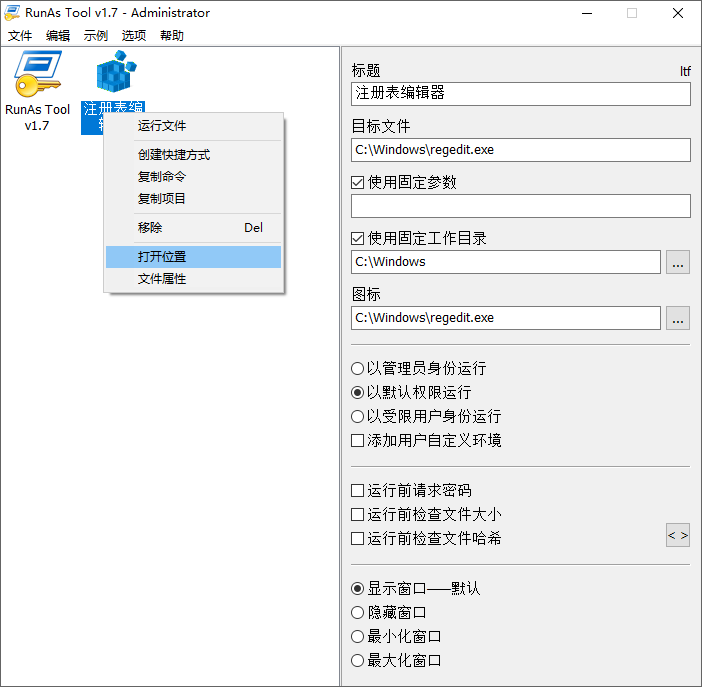Select 最大化窗口 radio button
Viewport: 702px width, 687px height.
point(357,660)
